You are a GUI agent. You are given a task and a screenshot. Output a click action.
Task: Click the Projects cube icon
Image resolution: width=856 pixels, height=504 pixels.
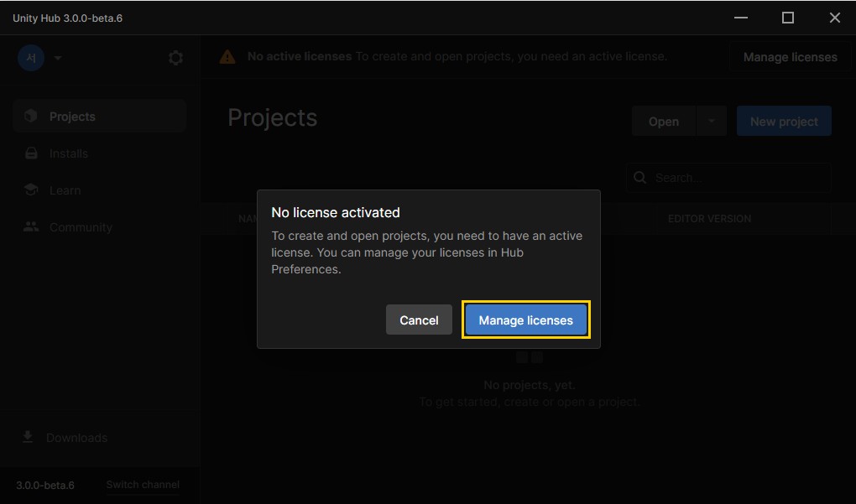[x=31, y=116]
